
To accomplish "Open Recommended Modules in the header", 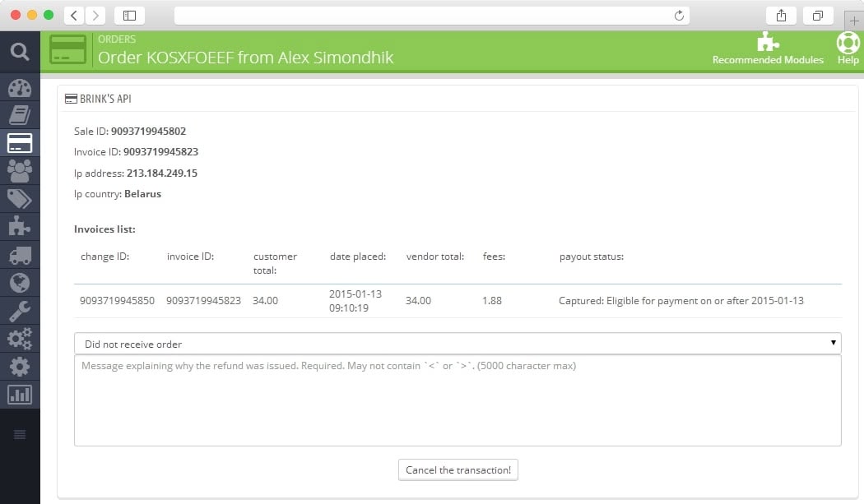I will click(x=768, y=49).
